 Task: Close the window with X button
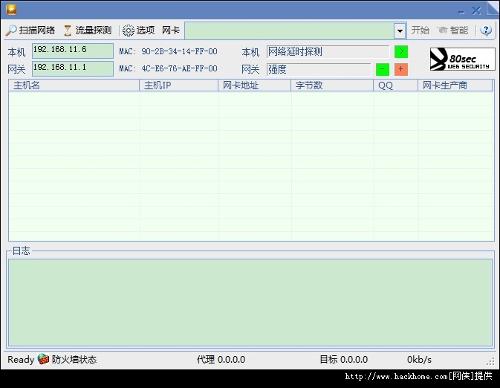[476, 11]
